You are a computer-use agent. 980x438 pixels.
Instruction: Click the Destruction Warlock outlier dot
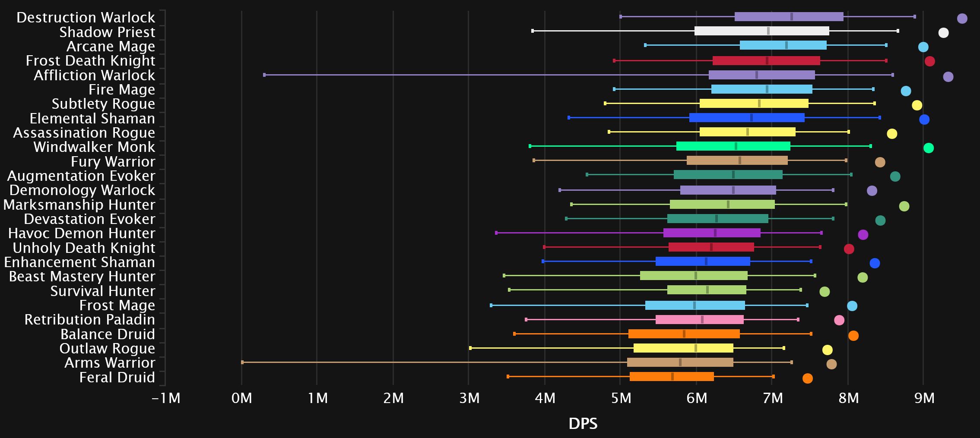coord(962,19)
